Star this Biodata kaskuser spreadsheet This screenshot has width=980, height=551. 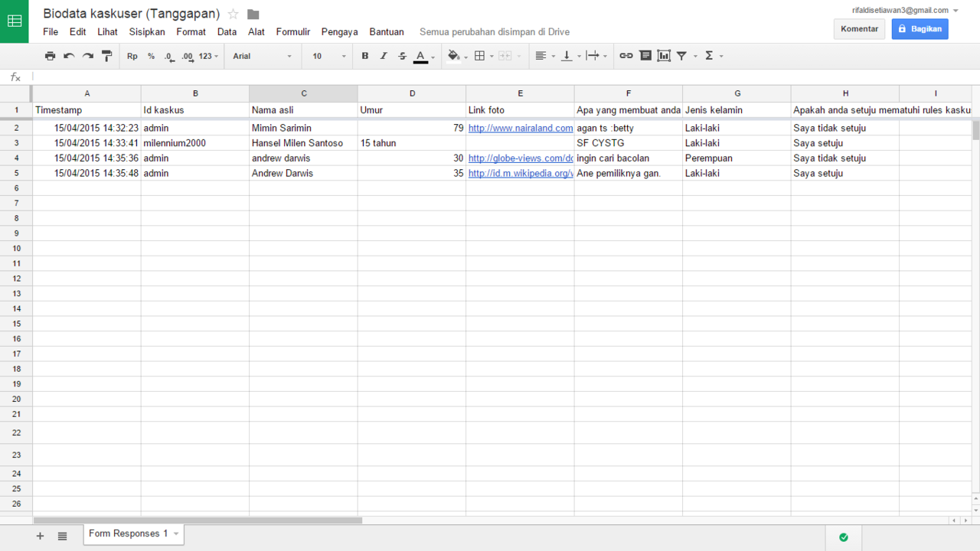[x=234, y=14]
